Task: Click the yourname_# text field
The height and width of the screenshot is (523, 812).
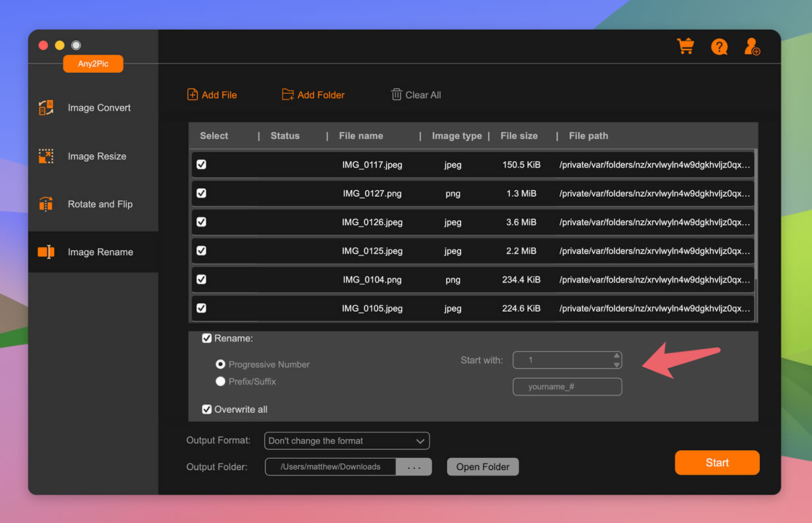Action: (x=567, y=386)
